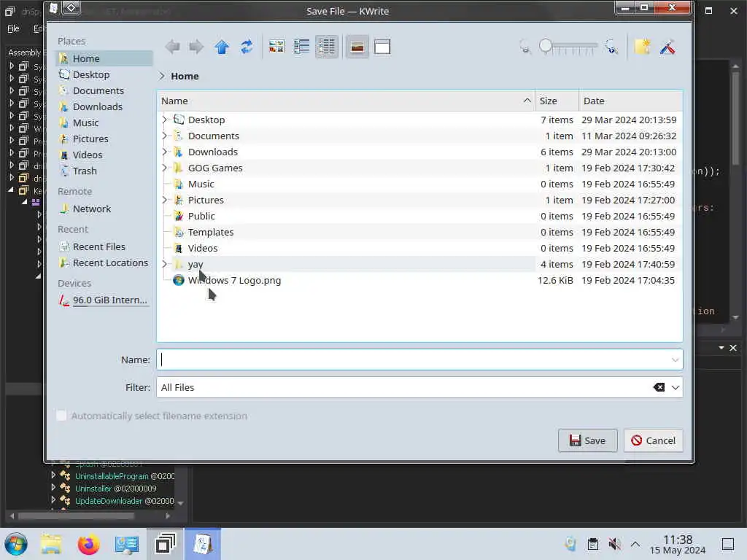Adjust the icon size zoom slider
Screen dimensions: 747x560
tap(568, 47)
